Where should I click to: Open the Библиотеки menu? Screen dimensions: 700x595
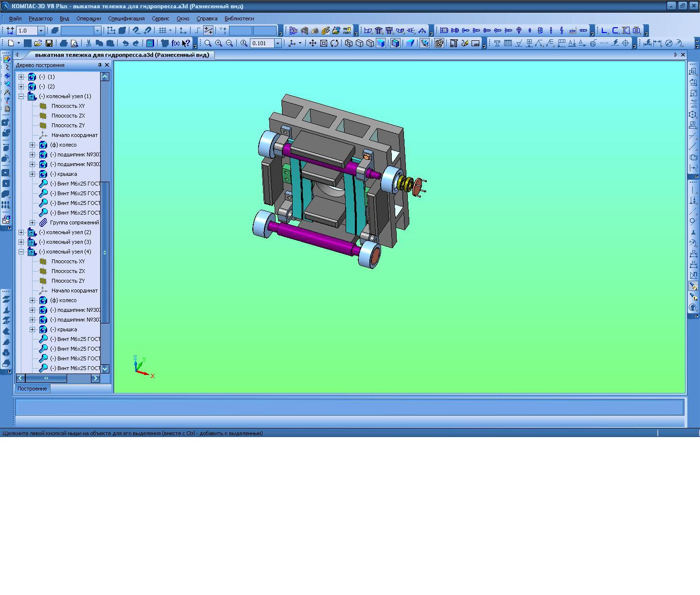click(239, 18)
